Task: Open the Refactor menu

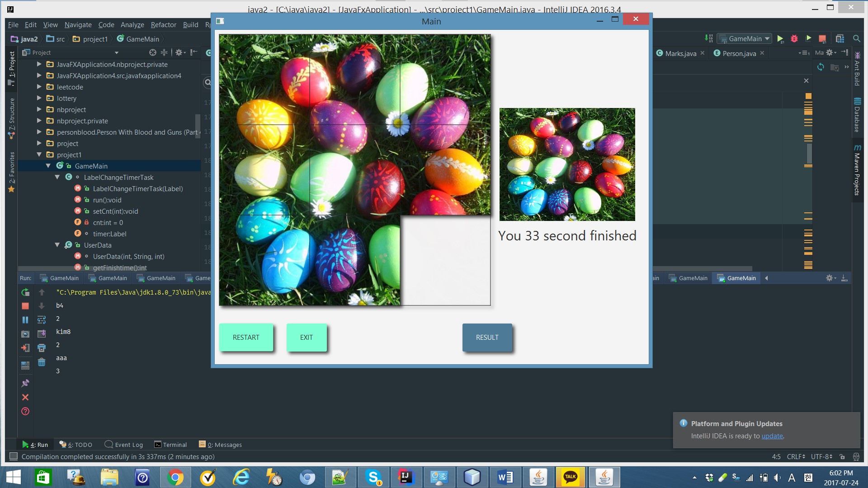Action: tap(164, 25)
